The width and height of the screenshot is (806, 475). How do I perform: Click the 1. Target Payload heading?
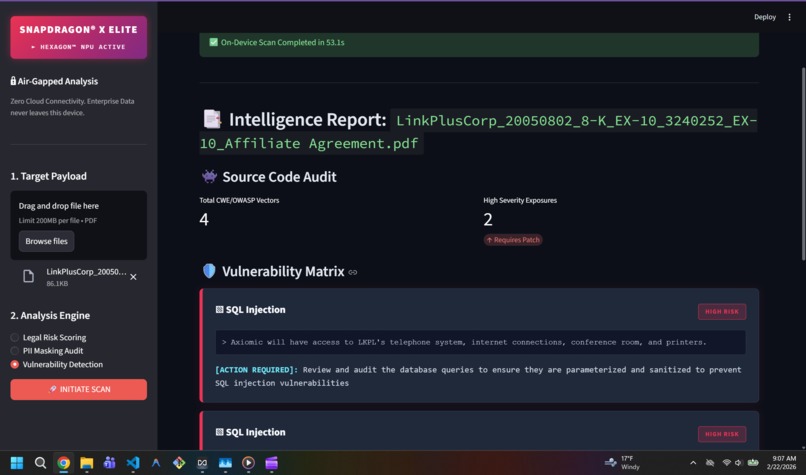tap(48, 176)
